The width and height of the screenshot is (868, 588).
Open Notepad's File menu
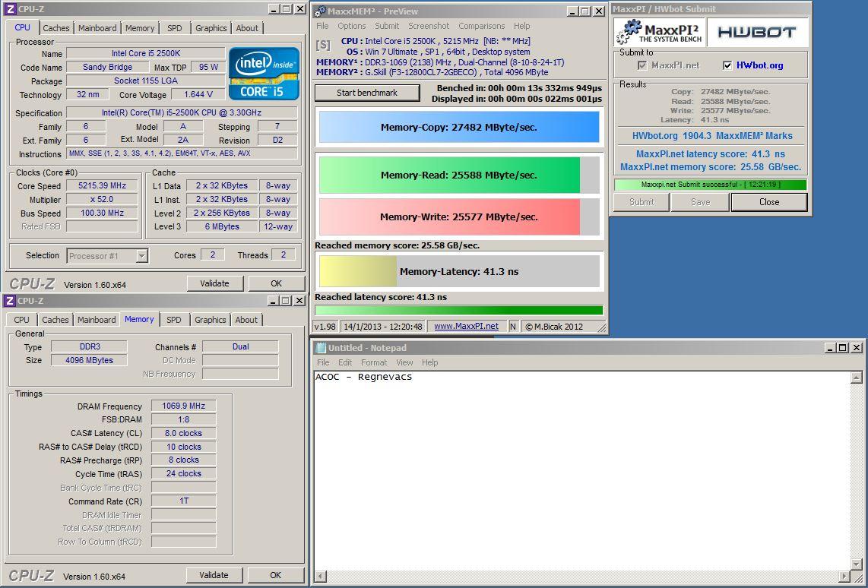tap(323, 362)
